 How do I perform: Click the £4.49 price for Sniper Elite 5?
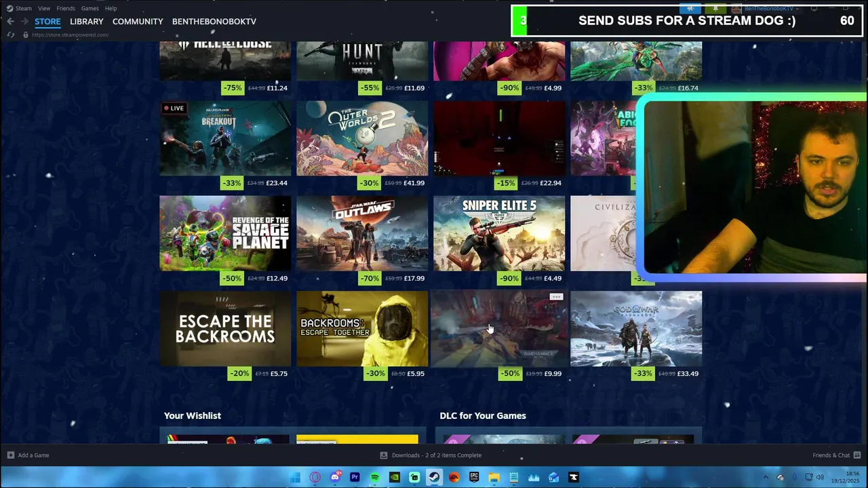pos(553,278)
